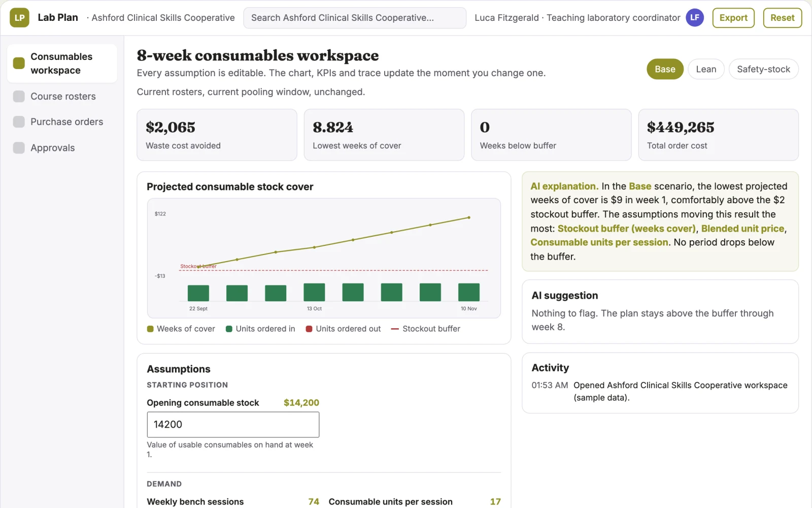Screen dimensions: 812x508
Task: Toggle the Weeks of cover legend swatch
Action: tap(150, 329)
